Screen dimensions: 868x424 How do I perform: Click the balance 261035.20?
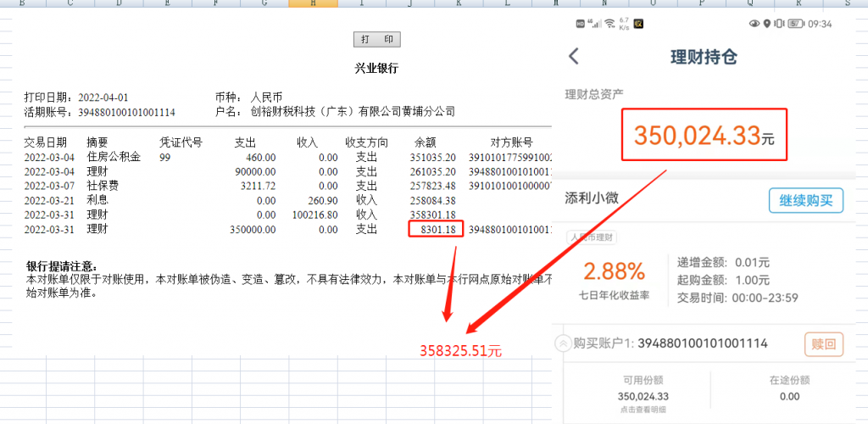tap(433, 171)
